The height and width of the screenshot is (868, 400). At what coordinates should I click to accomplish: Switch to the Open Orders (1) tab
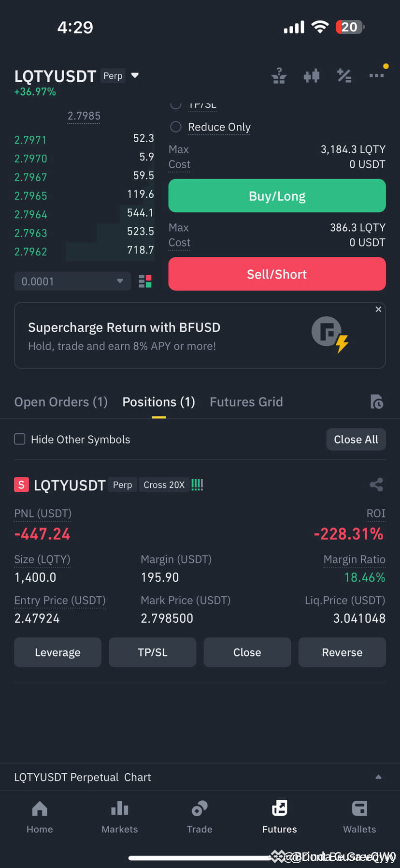[x=61, y=402]
